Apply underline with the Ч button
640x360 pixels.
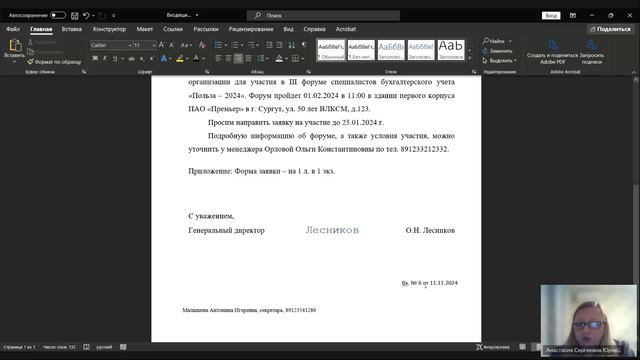point(115,58)
